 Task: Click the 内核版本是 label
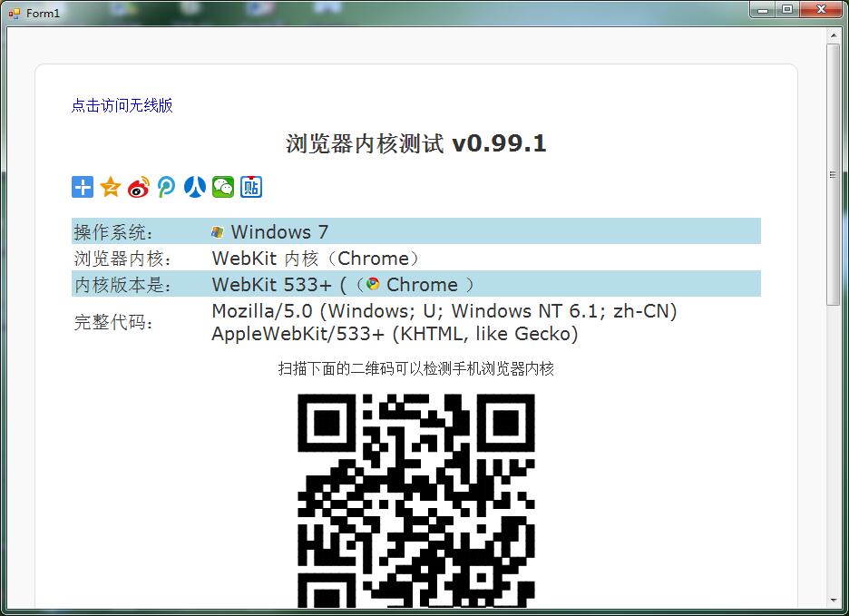123,285
